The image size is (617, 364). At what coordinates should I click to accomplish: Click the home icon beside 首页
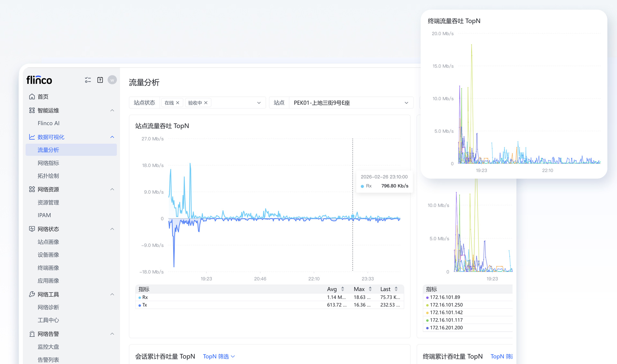[32, 97]
